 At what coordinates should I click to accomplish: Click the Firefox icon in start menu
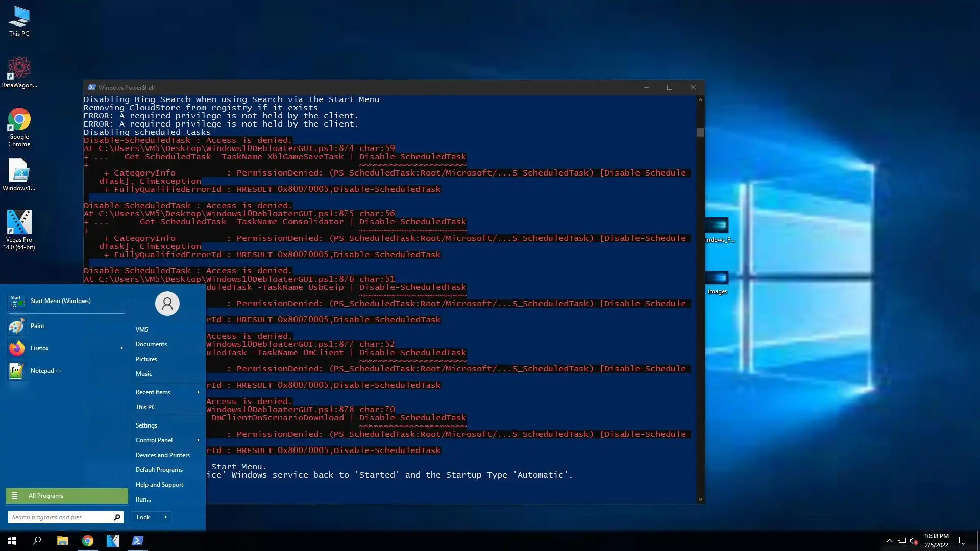click(x=17, y=348)
